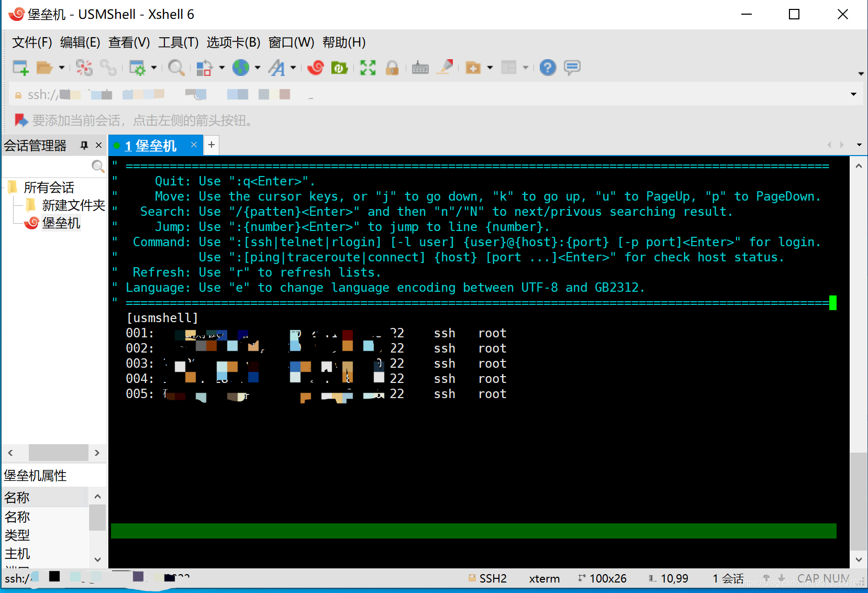The height and width of the screenshot is (593, 868).
Task: Open the tab list dropdown arrow
Action: coord(859,145)
